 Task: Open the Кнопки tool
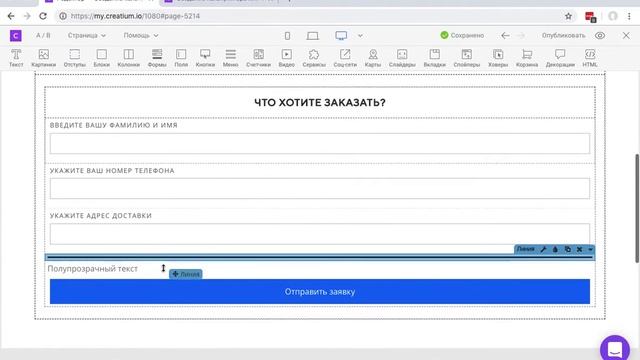[x=205, y=58]
